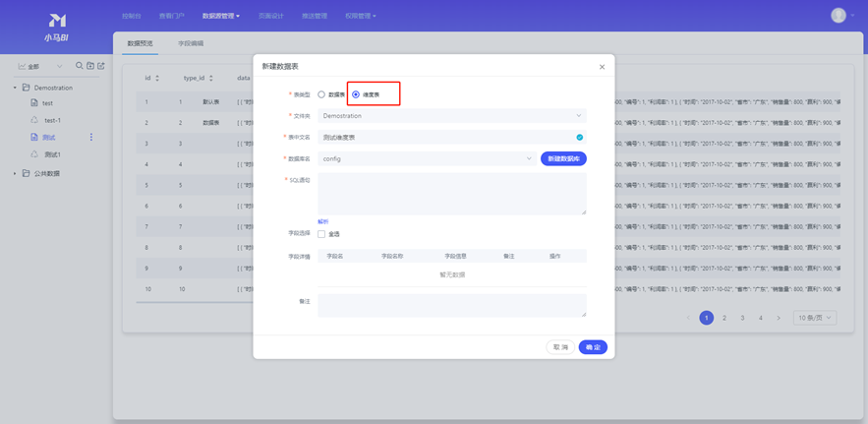Viewport: 868px width, 424px height.
Task: Open the 数据库名 config dropdown
Action: coord(426,158)
